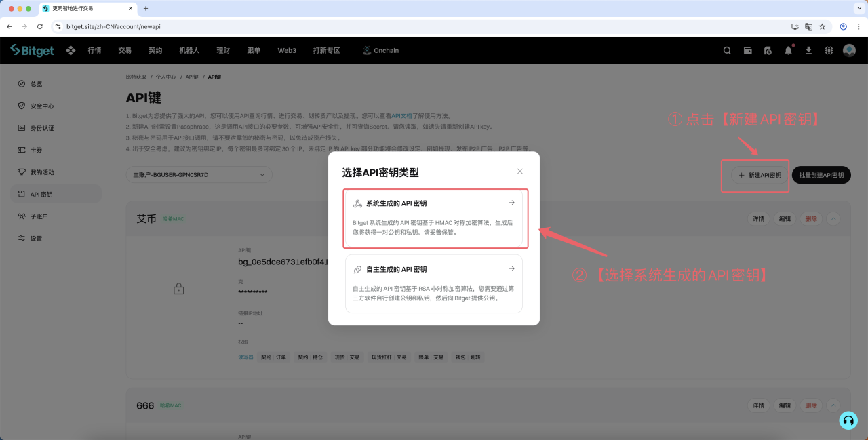
Task: Collapse the 艾币 API key card
Action: point(833,218)
